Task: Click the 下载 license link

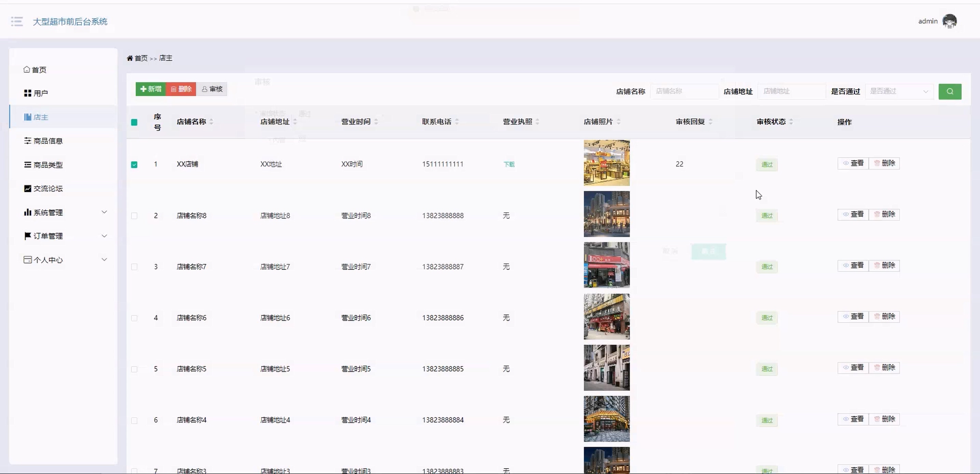Action: 509,164
